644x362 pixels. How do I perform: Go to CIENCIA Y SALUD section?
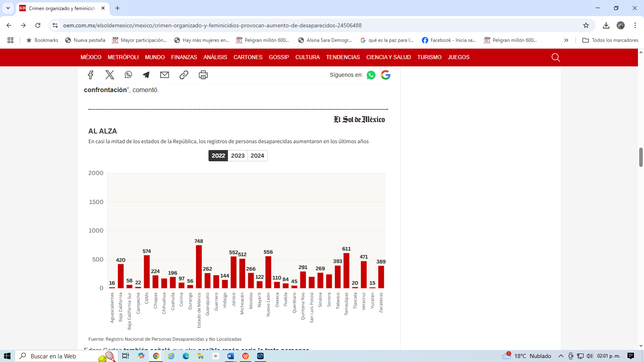(388, 57)
